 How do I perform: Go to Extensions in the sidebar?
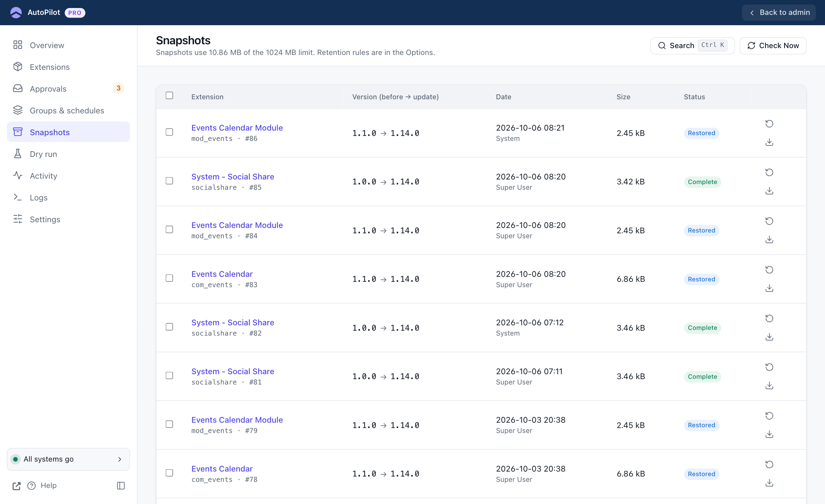tap(68, 67)
